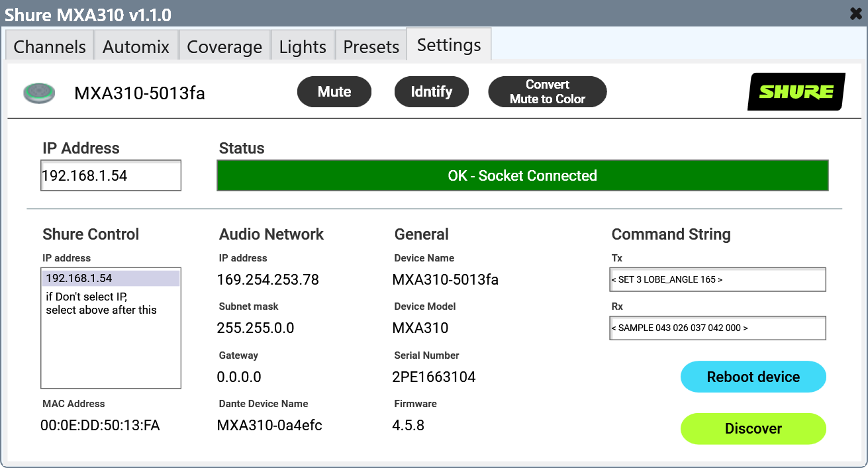Click the OK - Socket Connected status bar
Screen dimensions: 868x468
pos(522,175)
